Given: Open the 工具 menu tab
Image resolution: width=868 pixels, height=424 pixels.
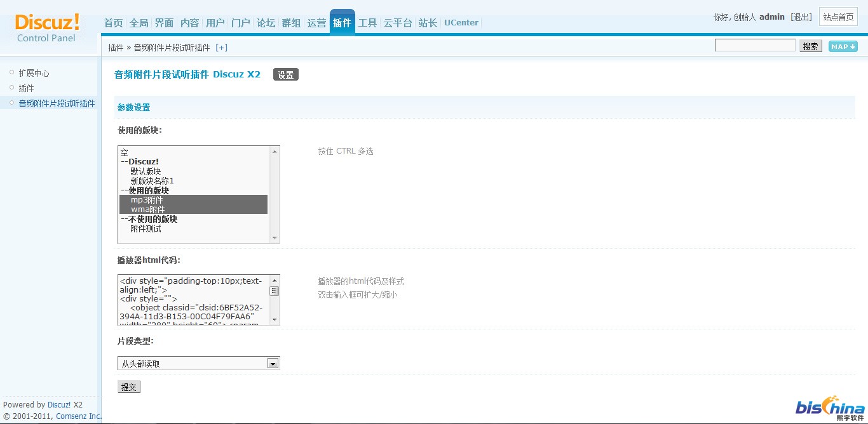Looking at the screenshot, I should tap(367, 23).
